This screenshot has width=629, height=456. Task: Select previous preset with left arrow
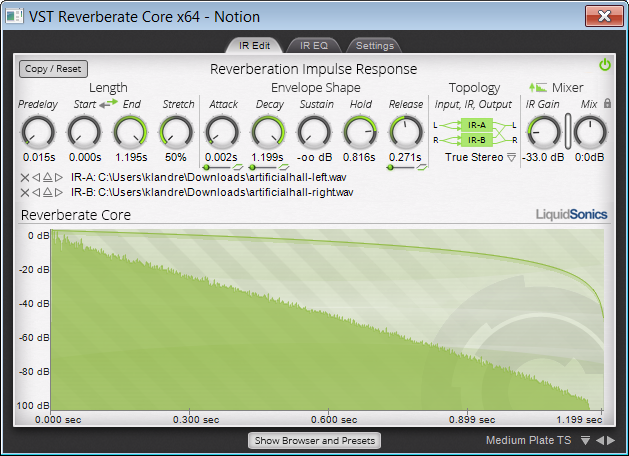(x=598, y=440)
